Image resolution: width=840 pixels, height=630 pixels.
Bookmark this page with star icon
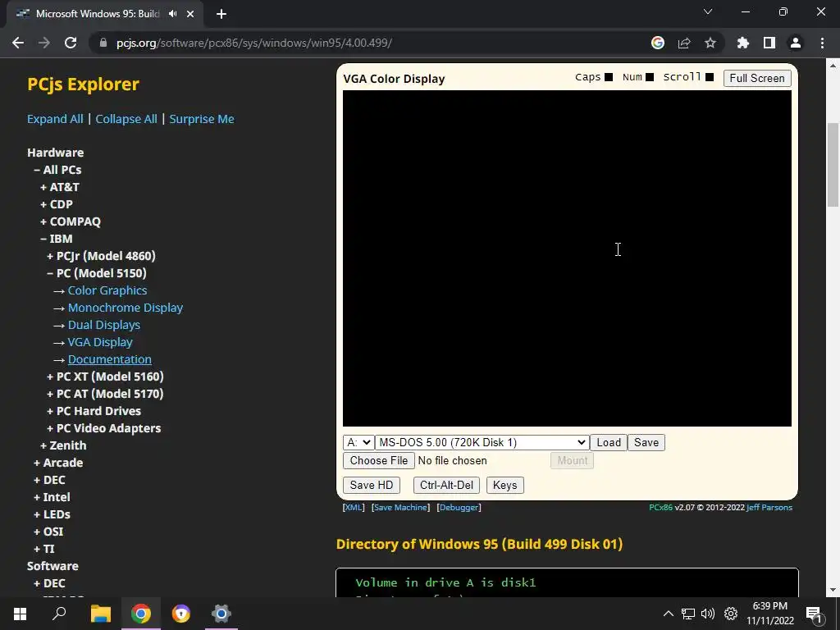pos(710,43)
